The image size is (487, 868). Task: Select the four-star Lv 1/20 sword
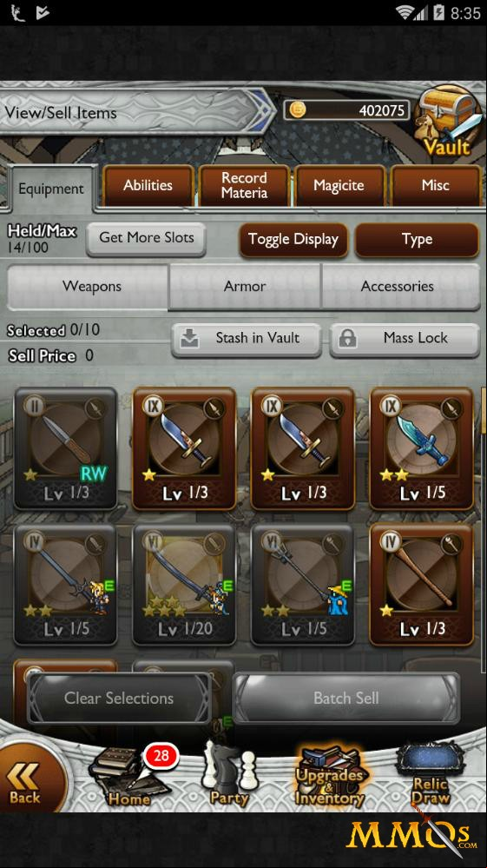click(183, 585)
